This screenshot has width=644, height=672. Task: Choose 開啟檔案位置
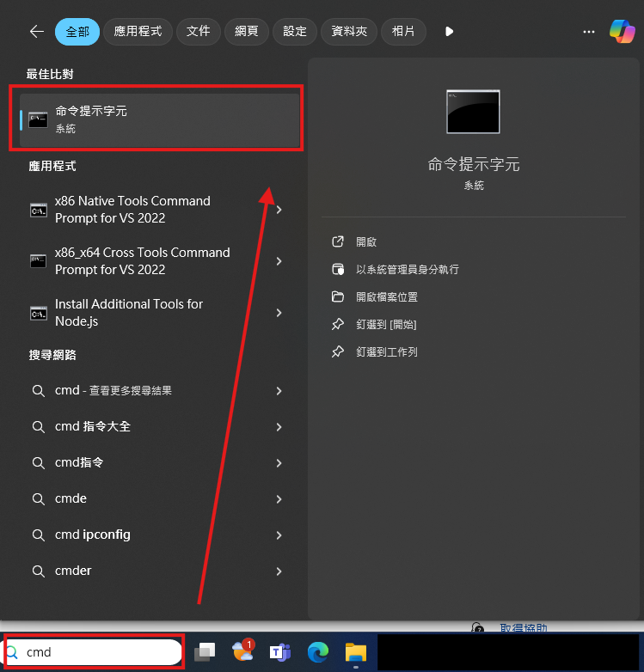387,297
